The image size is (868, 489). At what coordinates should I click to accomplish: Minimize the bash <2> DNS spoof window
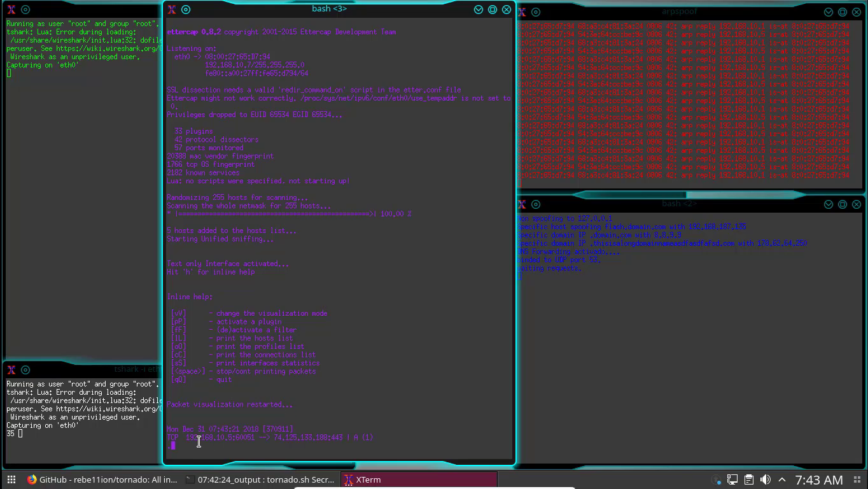(829, 204)
